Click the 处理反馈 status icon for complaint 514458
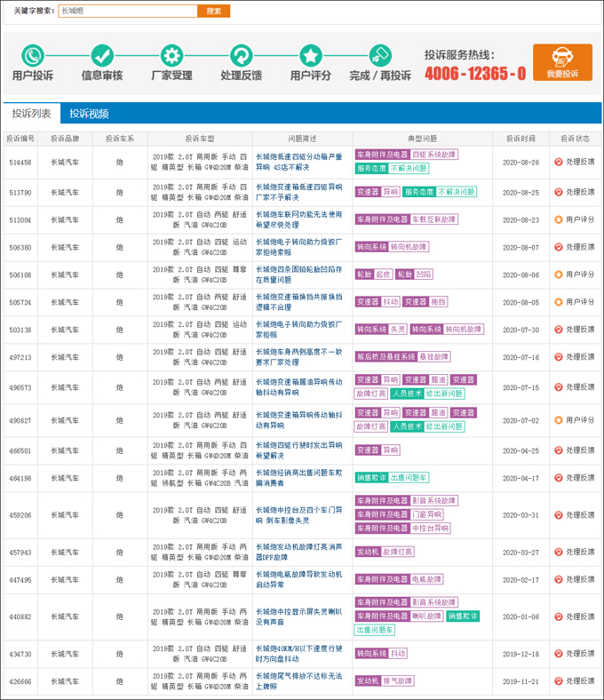Screen dimensions: 604x700 (559, 162)
